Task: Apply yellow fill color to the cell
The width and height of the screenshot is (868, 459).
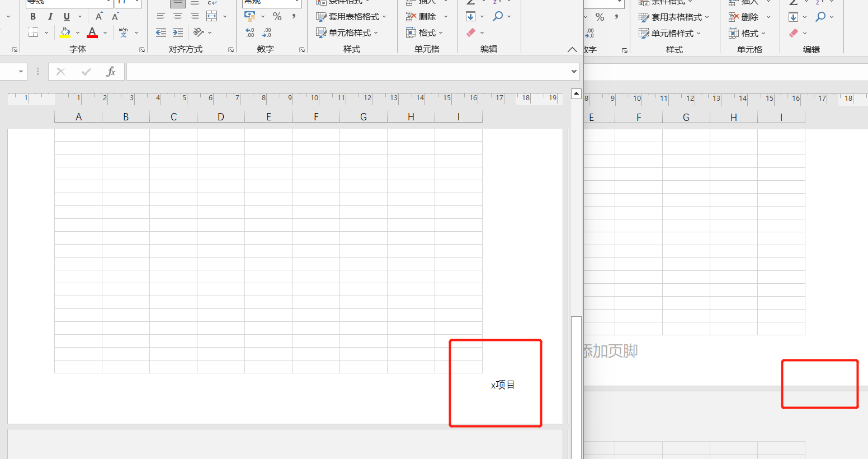Action: point(64,32)
